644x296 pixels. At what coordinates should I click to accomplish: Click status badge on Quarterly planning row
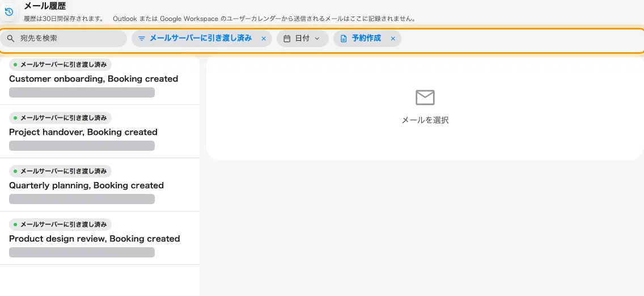tap(60, 171)
